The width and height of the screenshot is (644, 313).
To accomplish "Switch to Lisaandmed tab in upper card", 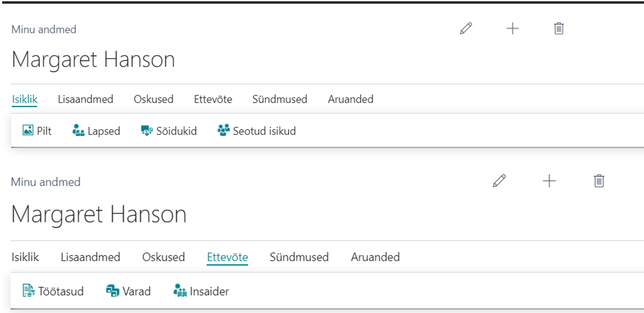I will (x=85, y=99).
